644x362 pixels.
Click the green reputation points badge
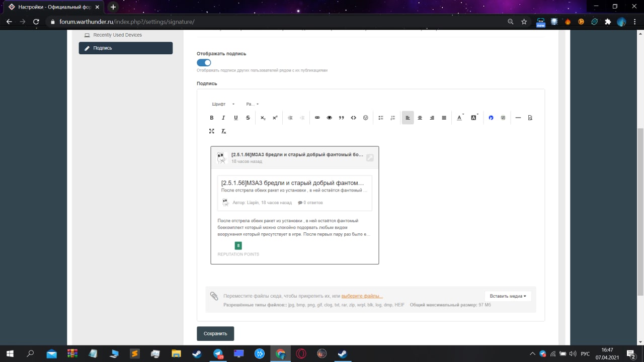point(238,246)
